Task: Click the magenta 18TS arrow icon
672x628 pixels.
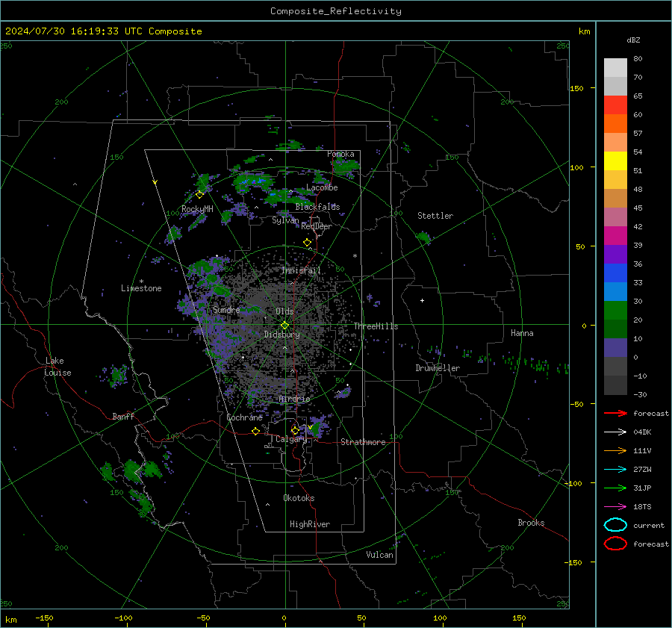Action: point(615,507)
